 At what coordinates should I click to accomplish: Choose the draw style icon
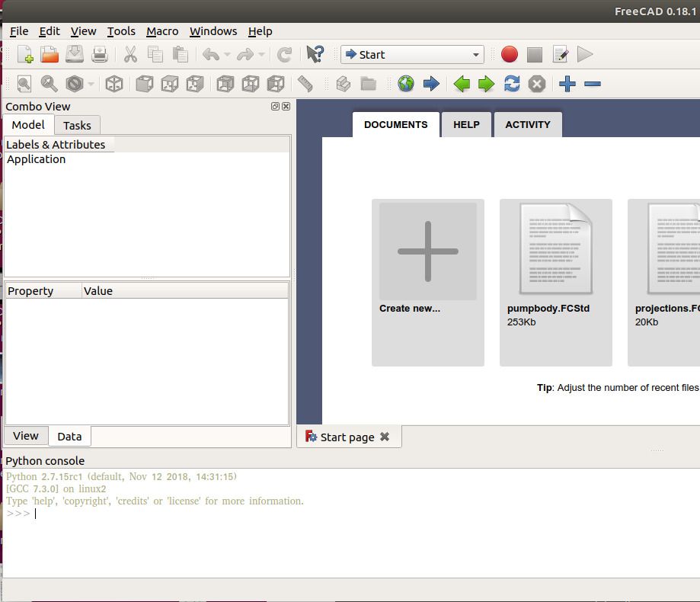tap(75, 84)
